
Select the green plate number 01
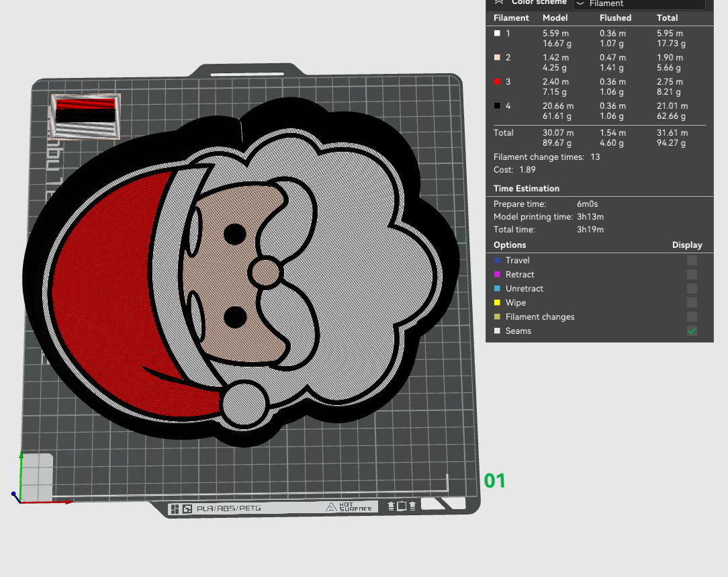click(494, 481)
